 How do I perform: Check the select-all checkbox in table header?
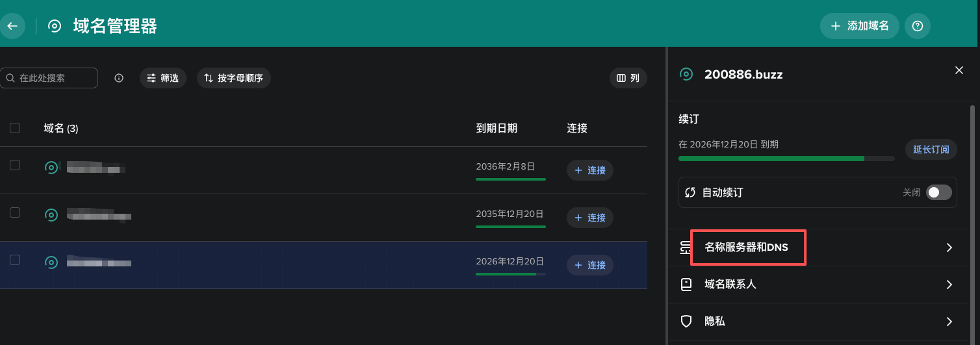pyautogui.click(x=15, y=128)
